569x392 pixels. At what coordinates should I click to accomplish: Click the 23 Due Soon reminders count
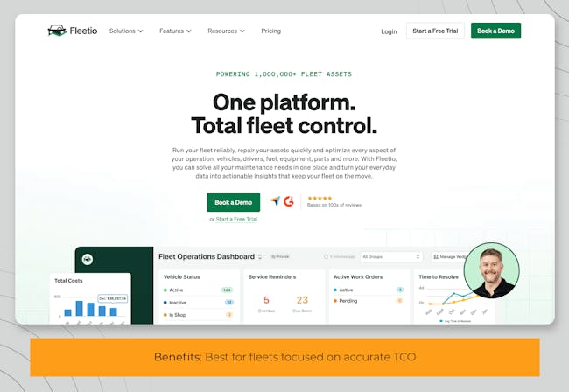[x=302, y=304]
